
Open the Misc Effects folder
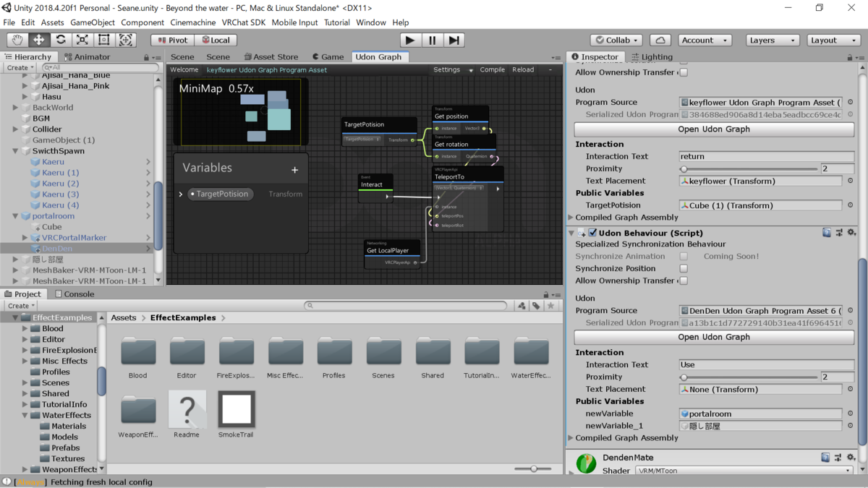tap(286, 352)
